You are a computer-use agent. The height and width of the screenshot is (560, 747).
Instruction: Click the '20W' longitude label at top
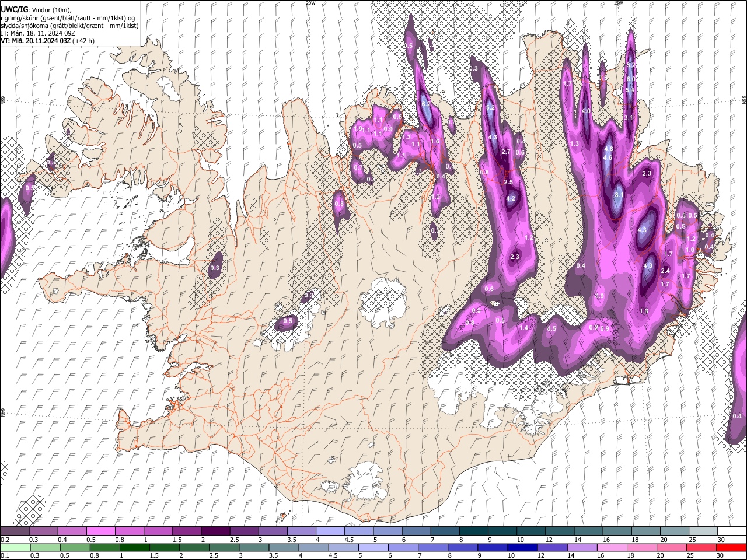click(x=310, y=3)
